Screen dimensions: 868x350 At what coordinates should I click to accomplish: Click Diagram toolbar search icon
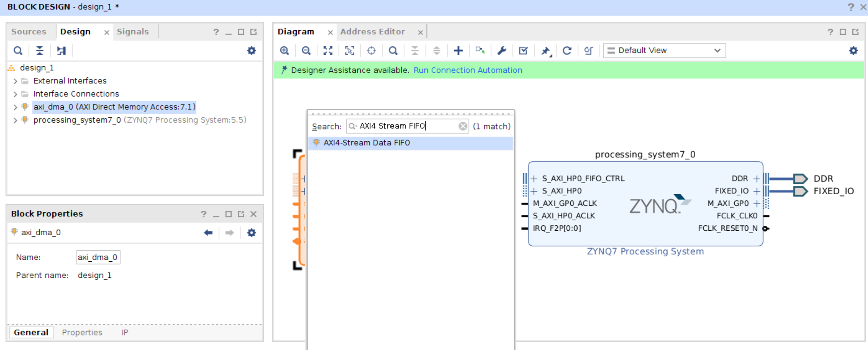pos(393,51)
